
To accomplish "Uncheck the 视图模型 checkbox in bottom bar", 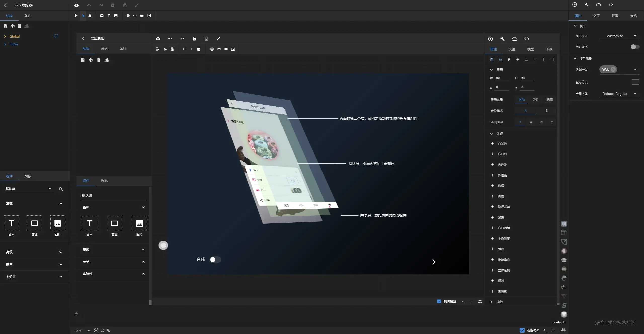I will (x=522, y=330).
